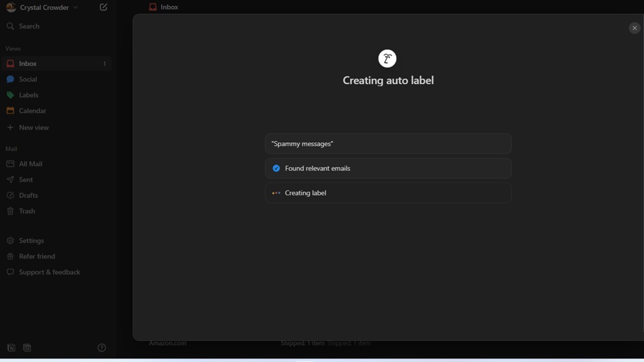
Task: Select the Trash folder icon
Action: coord(10,211)
